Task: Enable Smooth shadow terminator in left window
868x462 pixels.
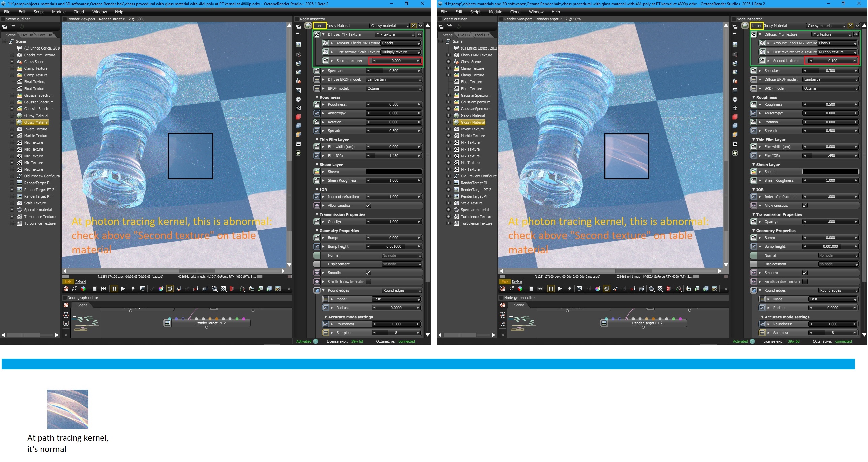Action: click(x=368, y=282)
